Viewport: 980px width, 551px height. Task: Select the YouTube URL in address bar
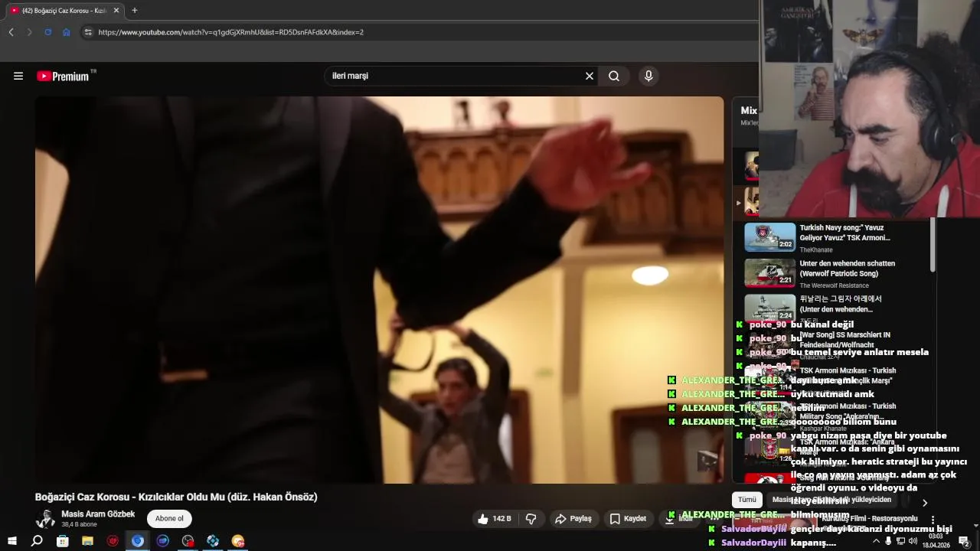(x=231, y=32)
